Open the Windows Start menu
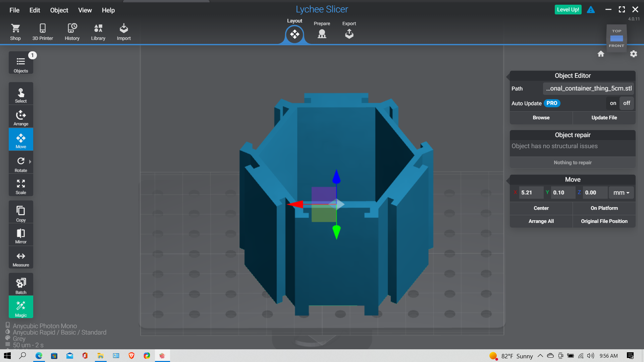The width and height of the screenshot is (644, 362). click(x=7, y=356)
